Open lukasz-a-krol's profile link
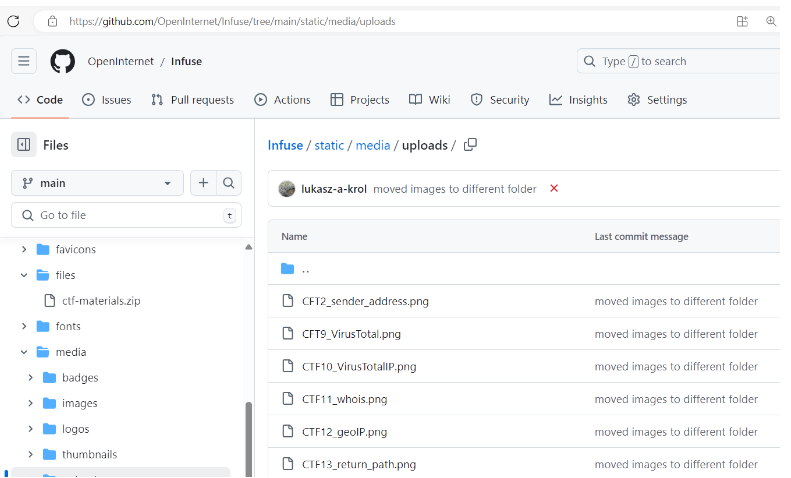Viewport: 791px width, 478px height. (x=334, y=189)
